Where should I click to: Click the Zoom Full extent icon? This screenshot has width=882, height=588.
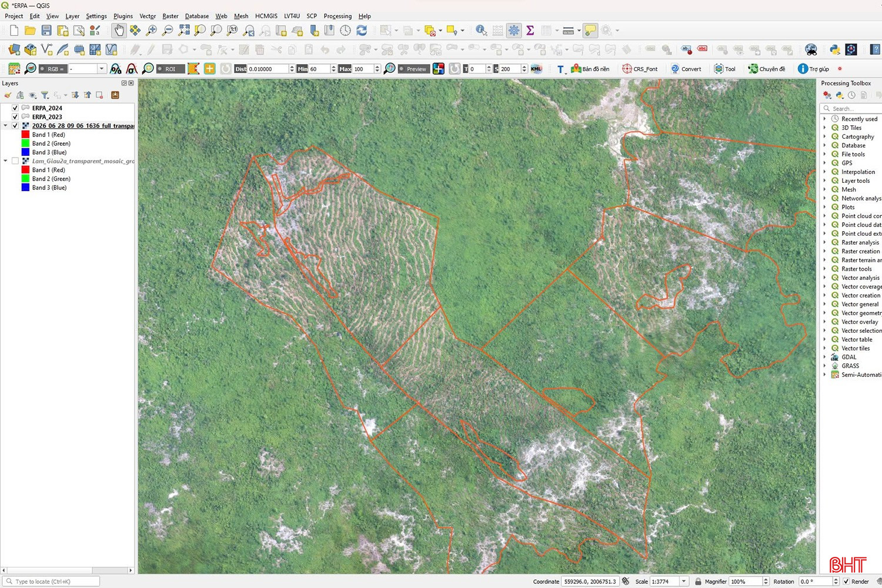coord(184,30)
